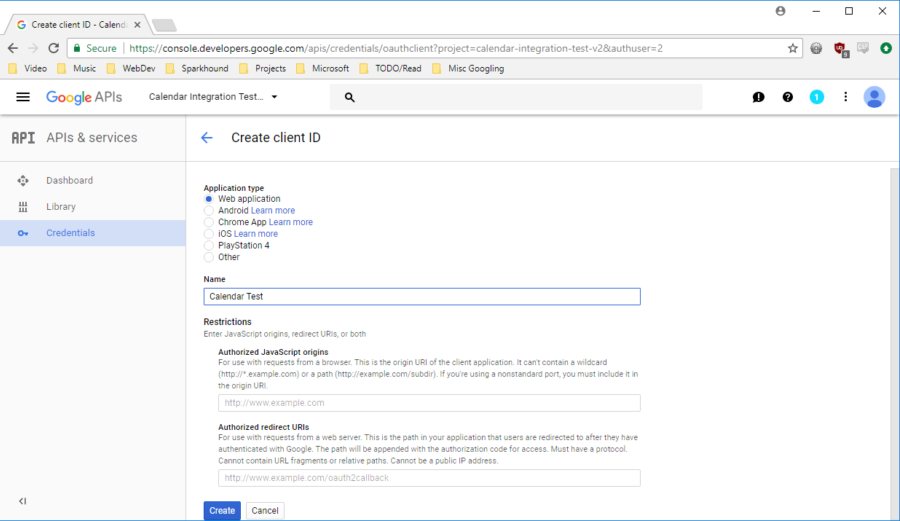The height and width of the screenshot is (521, 900).
Task: Open the WebDev bookmarks folder
Action: pyautogui.click(x=131, y=69)
